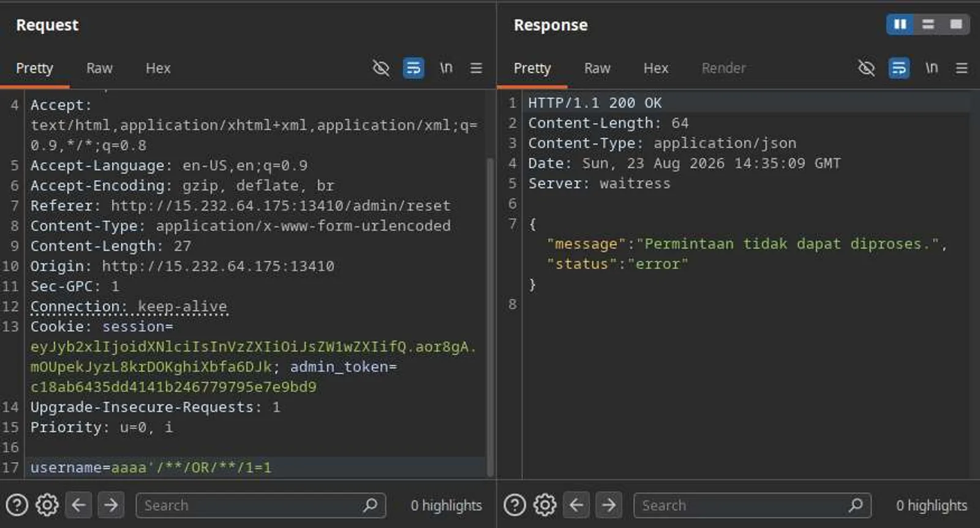The height and width of the screenshot is (528, 980).
Task: Toggle \n newline display in Request panel
Action: click(446, 68)
